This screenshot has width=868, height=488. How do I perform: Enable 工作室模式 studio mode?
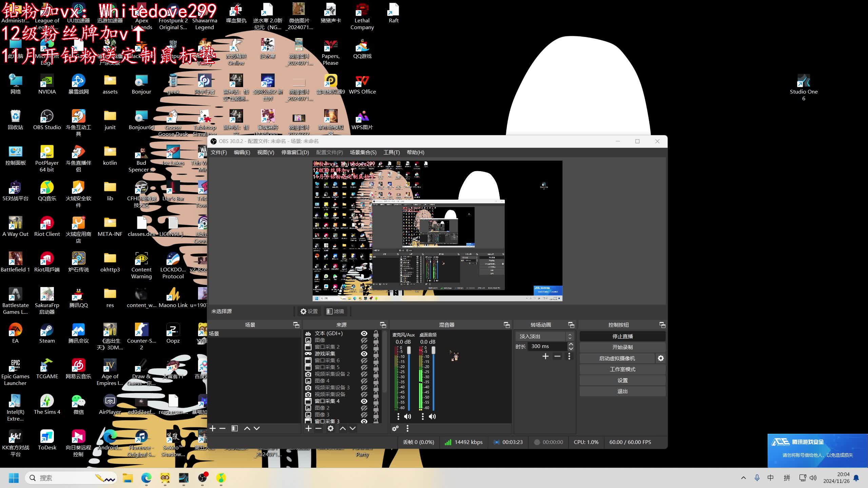[623, 369]
